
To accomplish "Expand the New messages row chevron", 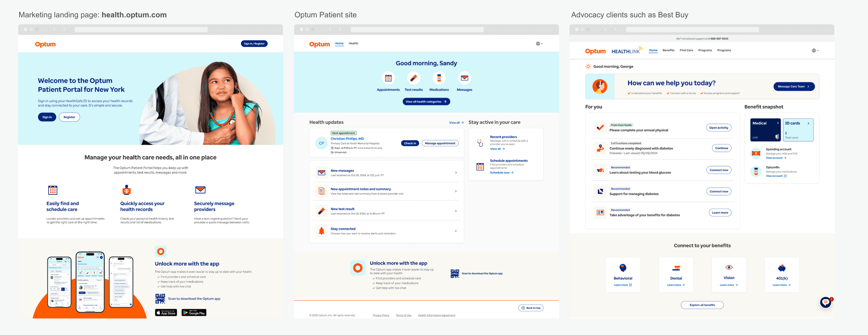I will point(456,173).
